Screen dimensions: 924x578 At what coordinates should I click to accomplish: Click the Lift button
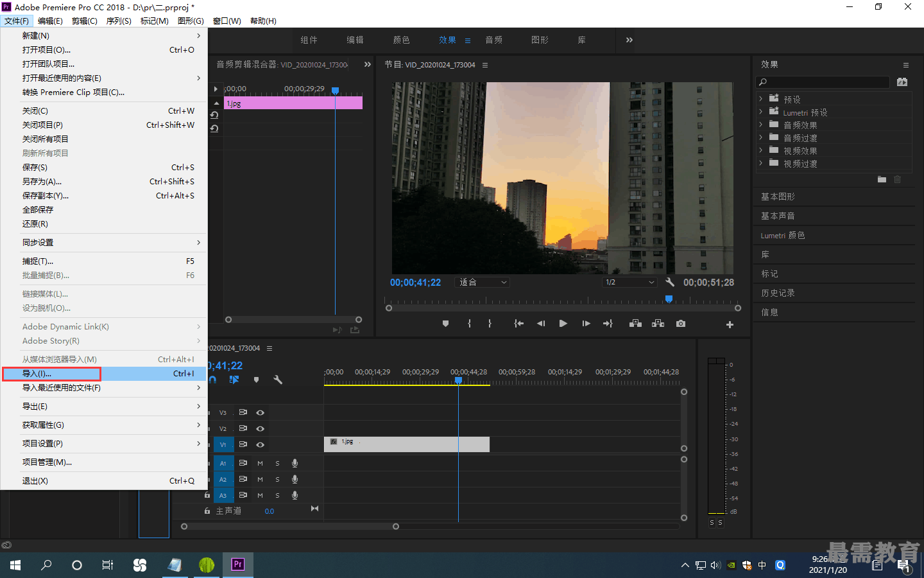click(635, 324)
